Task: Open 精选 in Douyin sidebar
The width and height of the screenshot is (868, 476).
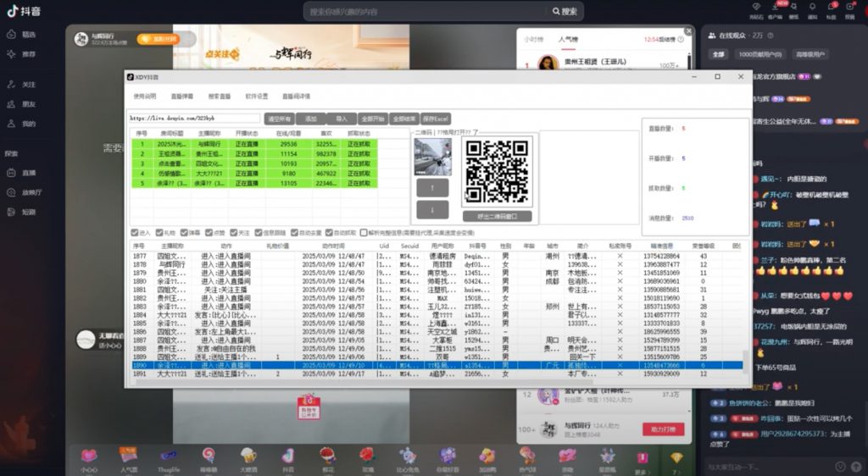Action: tap(22, 34)
